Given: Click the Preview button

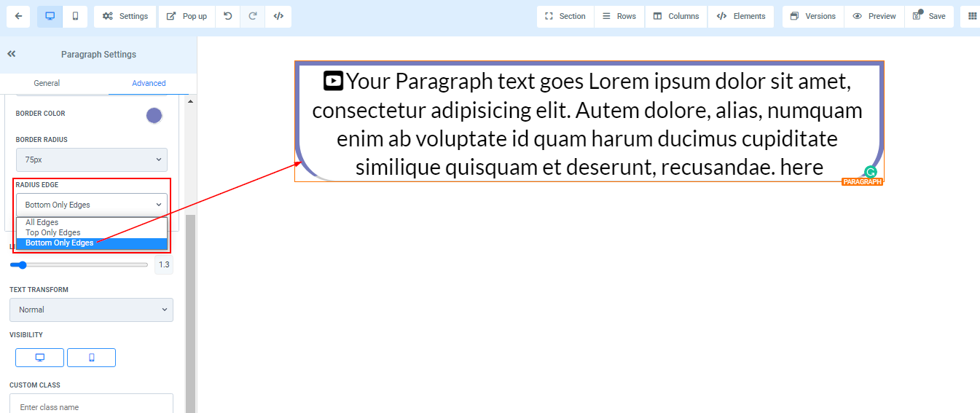Looking at the screenshot, I should 874,16.
